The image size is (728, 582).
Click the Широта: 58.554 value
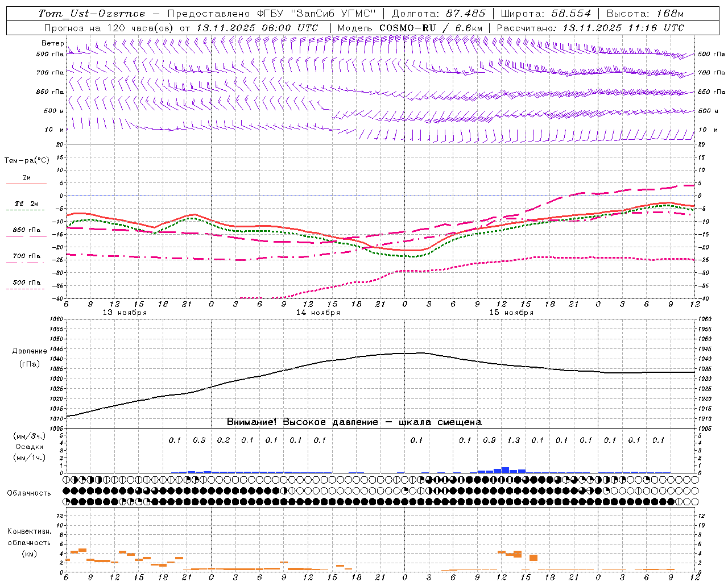point(546,14)
